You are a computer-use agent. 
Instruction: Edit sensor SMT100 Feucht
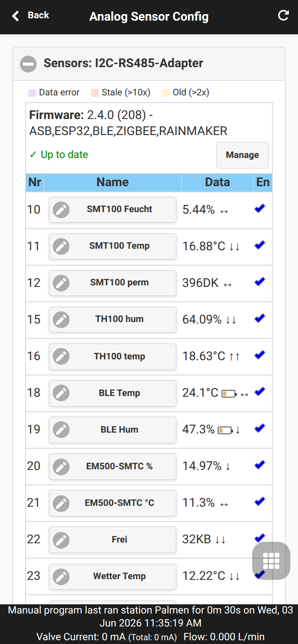click(x=112, y=209)
